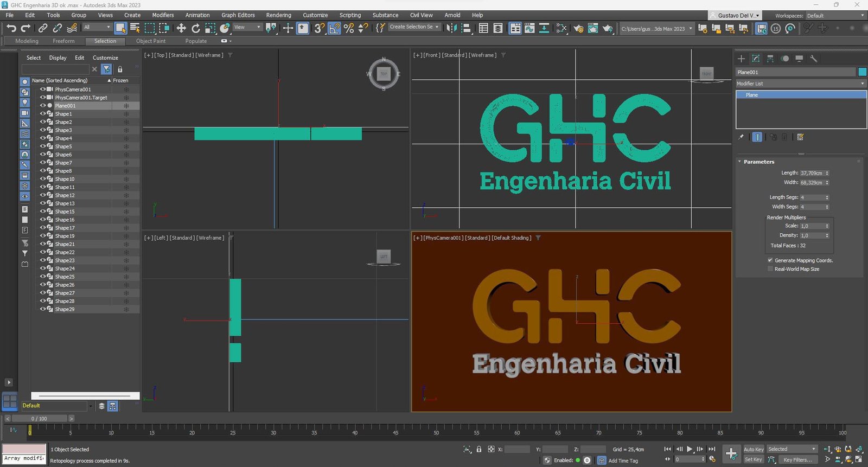Toggle the 3D Snaps button

(x=320, y=28)
